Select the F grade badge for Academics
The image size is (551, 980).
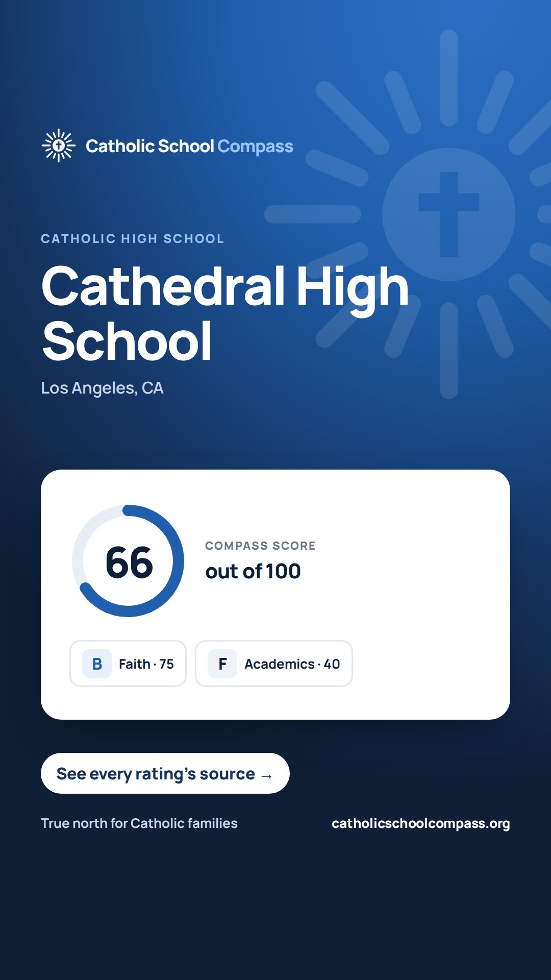pos(222,664)
